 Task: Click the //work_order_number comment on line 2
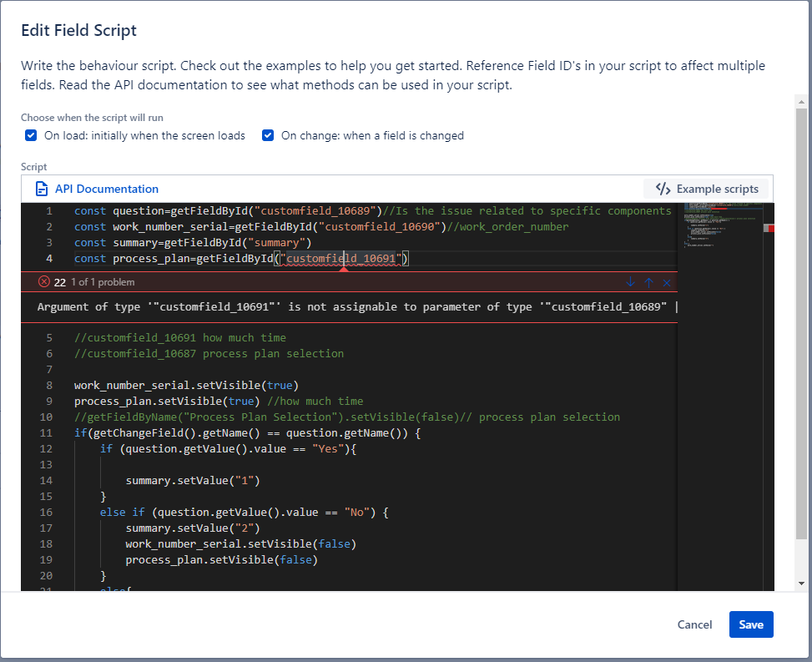tap(508, 227)
